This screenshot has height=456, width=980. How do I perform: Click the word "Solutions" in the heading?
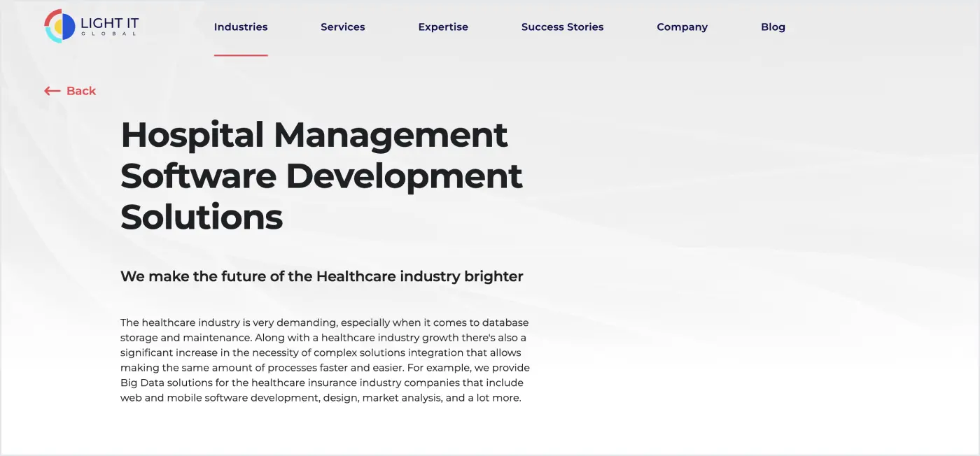[202, 218]
